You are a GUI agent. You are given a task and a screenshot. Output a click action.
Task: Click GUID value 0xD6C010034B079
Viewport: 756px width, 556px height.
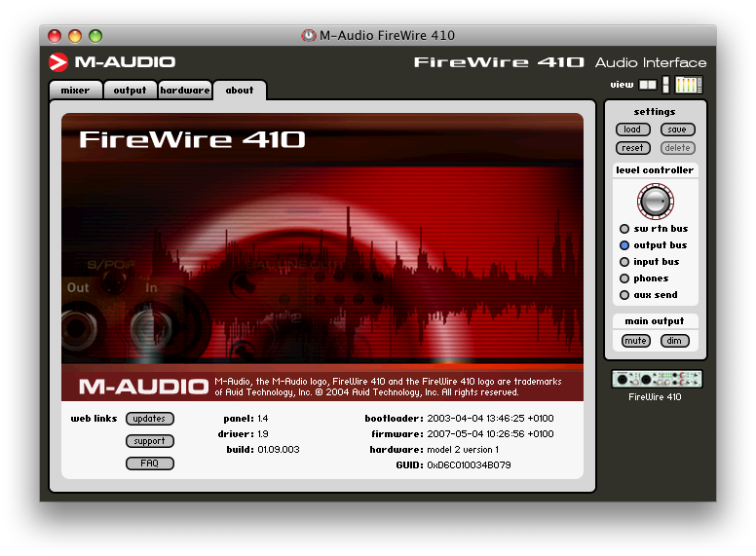click(469, 464)
